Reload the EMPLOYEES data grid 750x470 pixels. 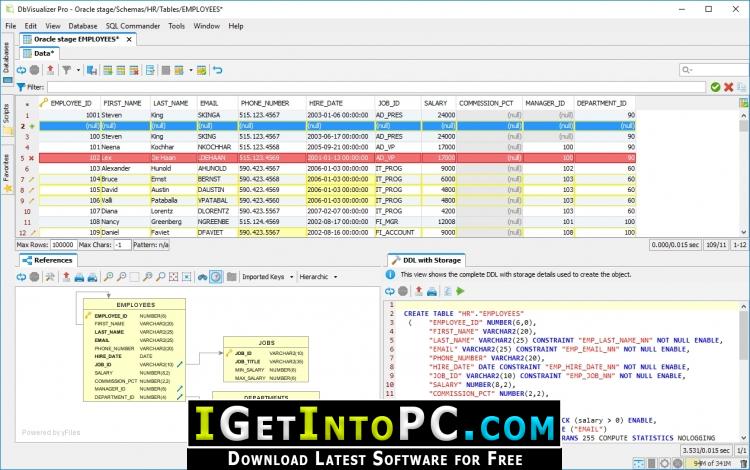click(22, 70)
